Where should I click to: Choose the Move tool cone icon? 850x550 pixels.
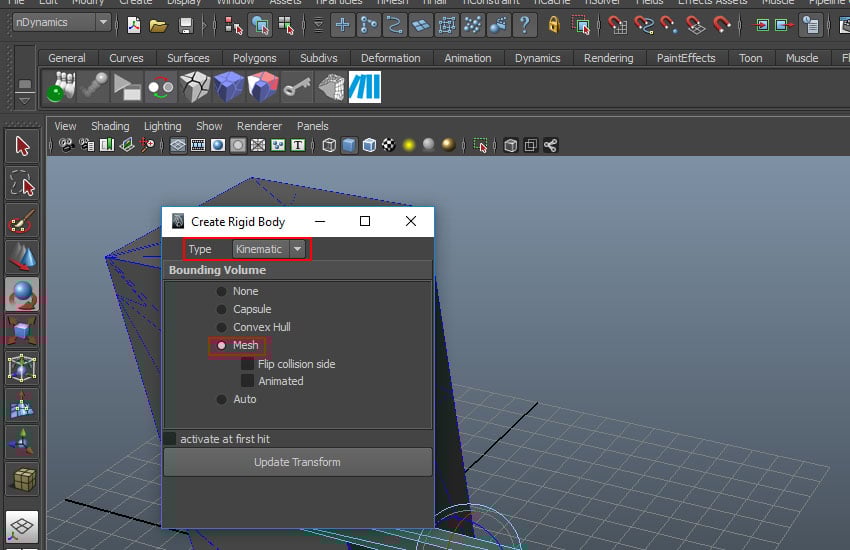[x=22, y=257]
